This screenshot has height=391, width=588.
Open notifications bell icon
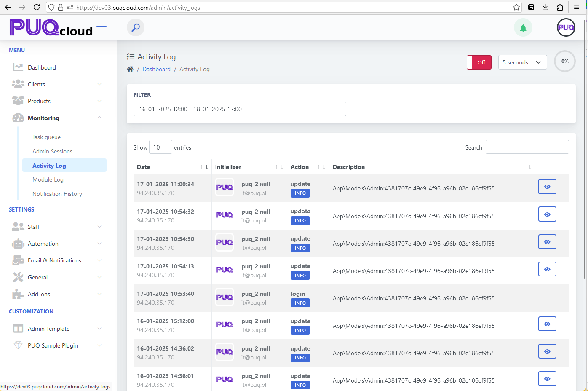coord(523,28)
